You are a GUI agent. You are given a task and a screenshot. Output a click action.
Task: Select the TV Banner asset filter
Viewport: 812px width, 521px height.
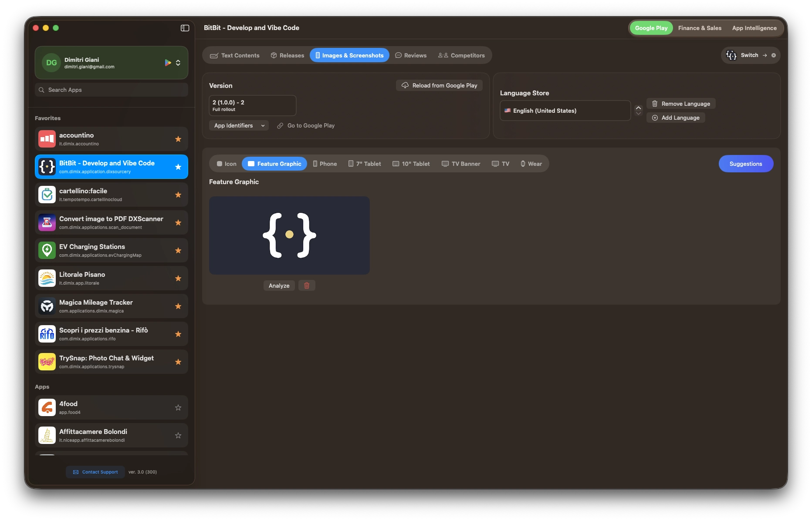[461, 164]
